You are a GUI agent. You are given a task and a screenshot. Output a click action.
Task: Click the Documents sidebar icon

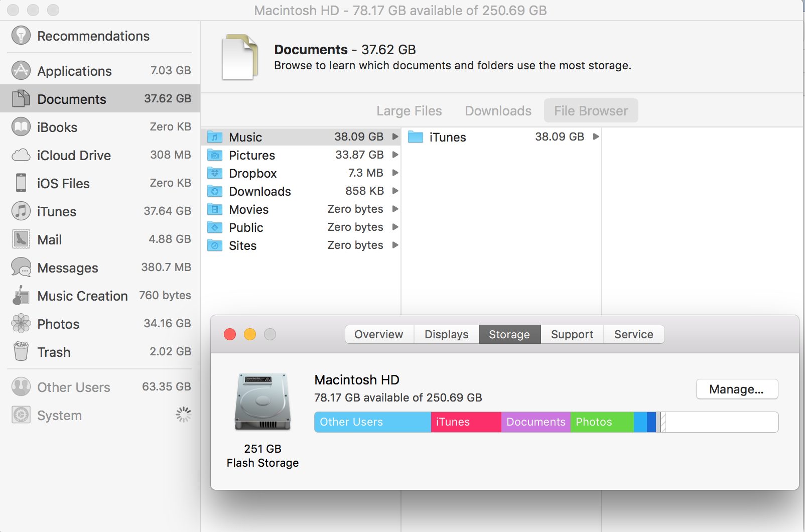pyautogui.click(x=21, y=98)
